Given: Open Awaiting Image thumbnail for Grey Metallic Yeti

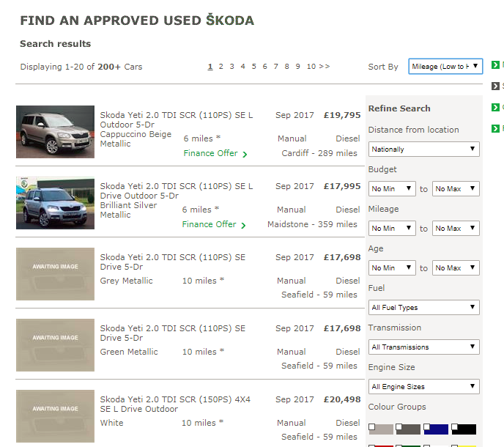Looking at the screenshot, I should pyautogui.click(x=55, y=274).
